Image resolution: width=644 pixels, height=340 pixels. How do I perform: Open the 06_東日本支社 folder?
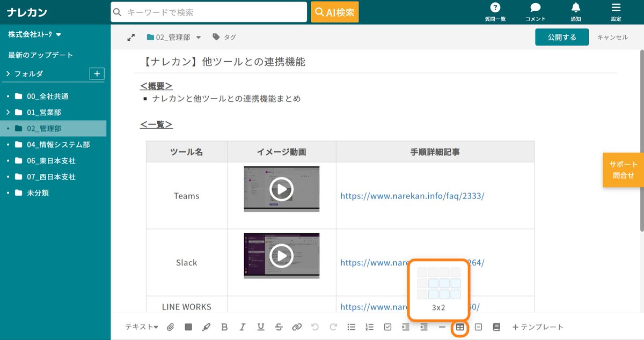click(52, 161)
